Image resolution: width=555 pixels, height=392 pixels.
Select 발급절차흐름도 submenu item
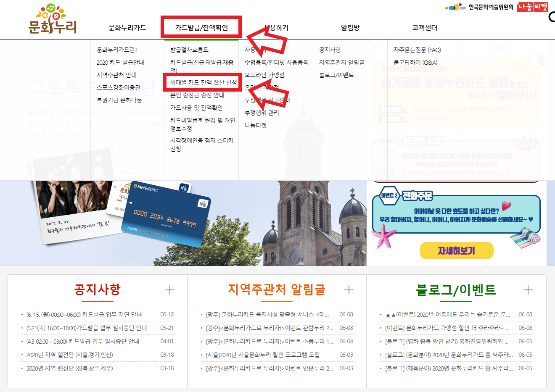189,50
